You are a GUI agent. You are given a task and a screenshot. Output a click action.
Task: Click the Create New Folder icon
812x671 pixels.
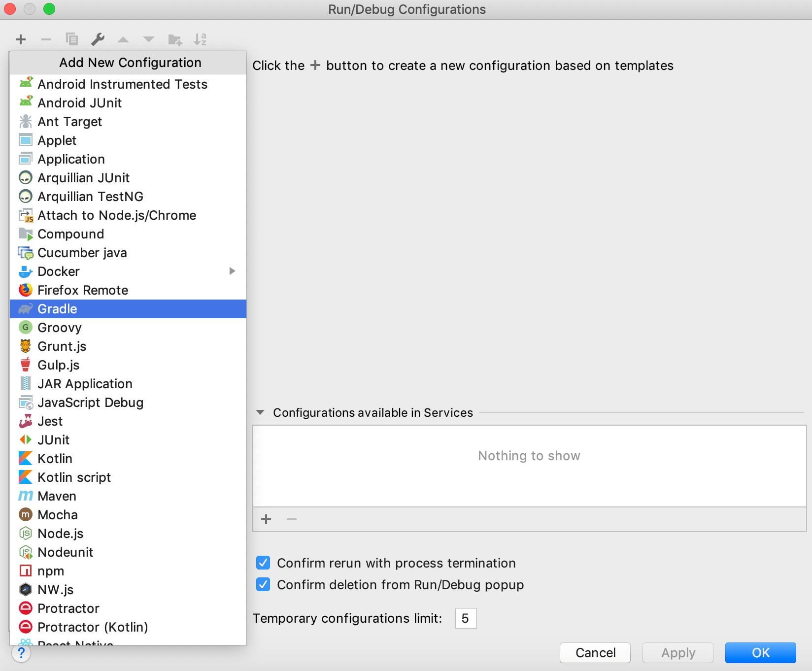pos(175,39)
